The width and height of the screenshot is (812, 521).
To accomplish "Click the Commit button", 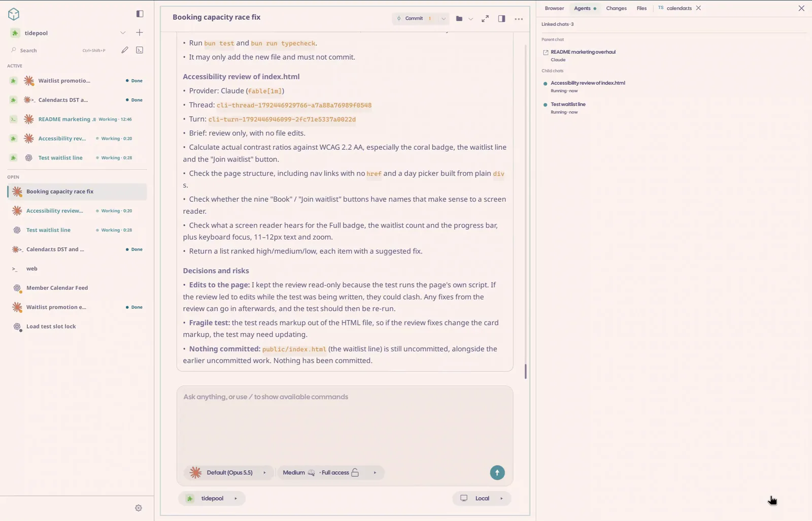I will [x=414, y=19].
